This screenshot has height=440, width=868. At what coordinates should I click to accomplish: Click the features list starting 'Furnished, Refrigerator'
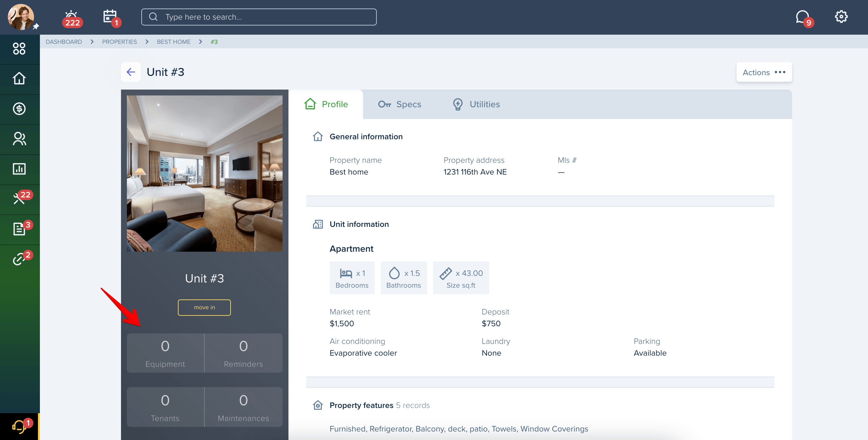click(459, 429)
